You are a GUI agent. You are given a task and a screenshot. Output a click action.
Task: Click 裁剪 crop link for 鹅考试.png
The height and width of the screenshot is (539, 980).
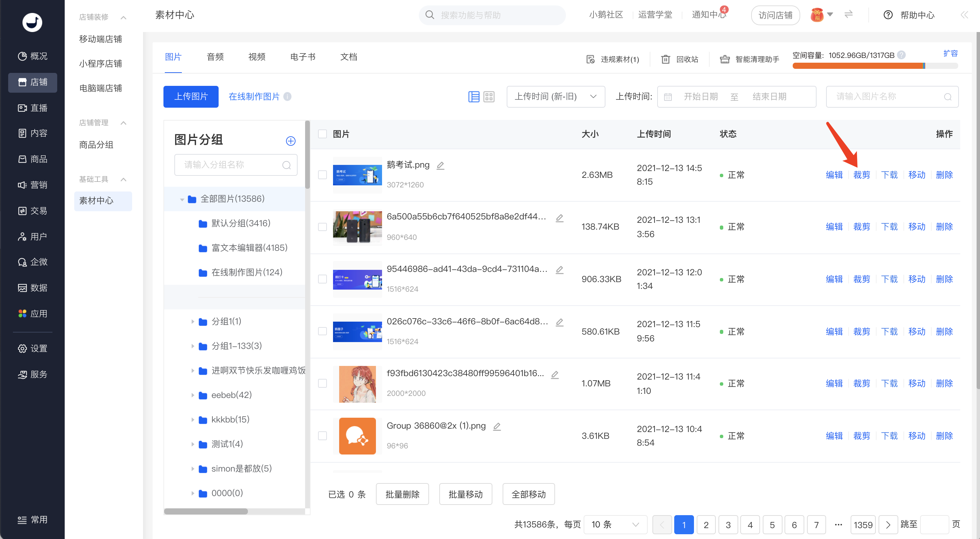coord(861,175)
